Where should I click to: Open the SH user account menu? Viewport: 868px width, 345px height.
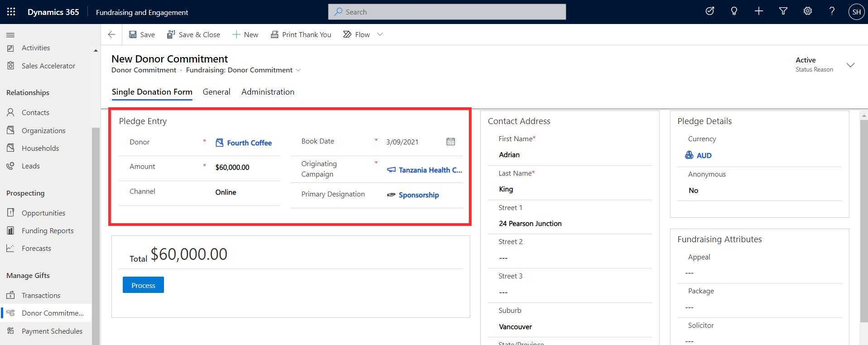click(x=856, y=12)
